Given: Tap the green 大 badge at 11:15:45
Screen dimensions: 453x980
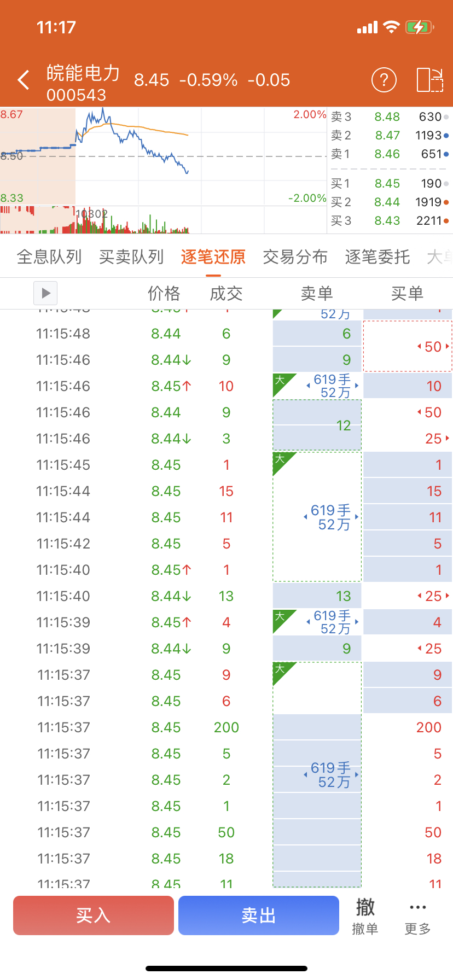Looking at the screenshot, I should [x=280, y=459].
